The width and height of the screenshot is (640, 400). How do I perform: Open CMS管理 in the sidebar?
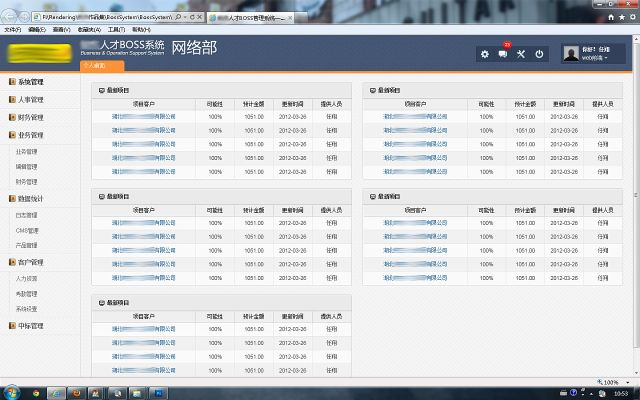point(27,230)
